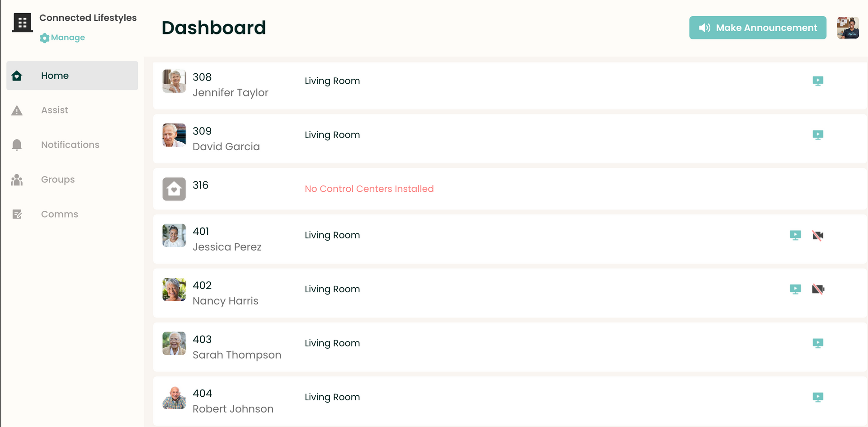This screenshot has width=868, height=427.
Task: Click the screen-cast icon for room 402
Action: click(x=795, y=289)
